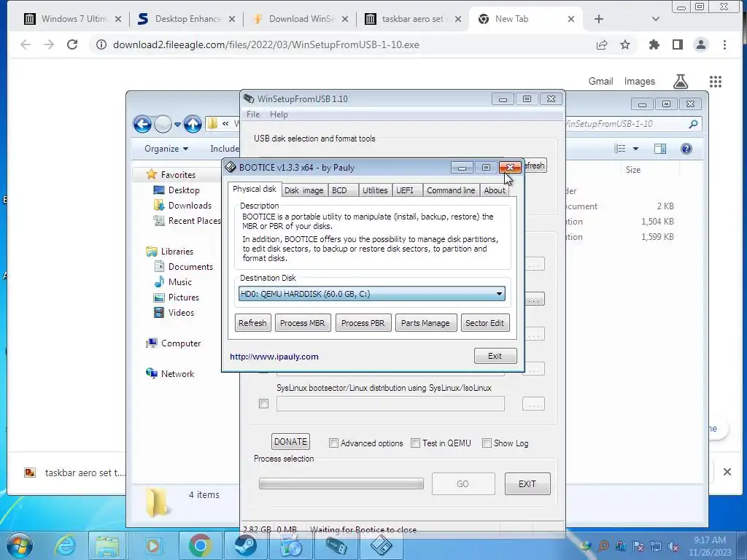Go back in the Explorer window

click(142, 124)
